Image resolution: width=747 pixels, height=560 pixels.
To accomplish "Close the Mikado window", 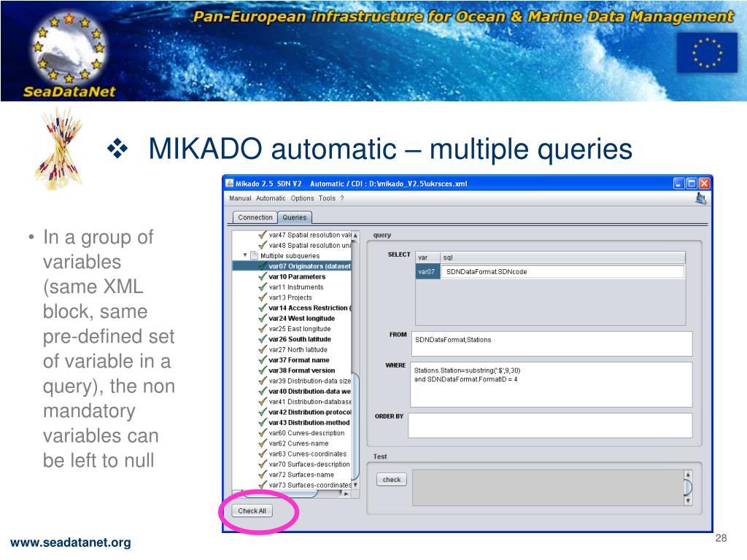I will 704,183.
